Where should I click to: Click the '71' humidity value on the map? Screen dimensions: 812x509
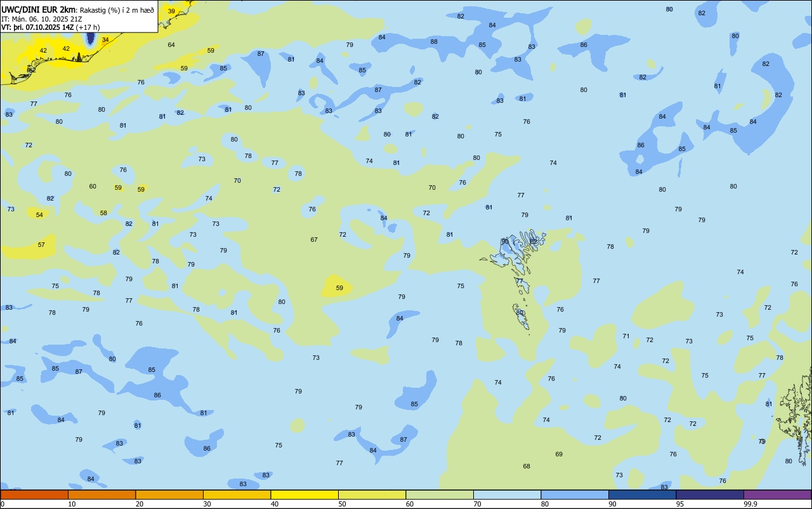point(626,336)
